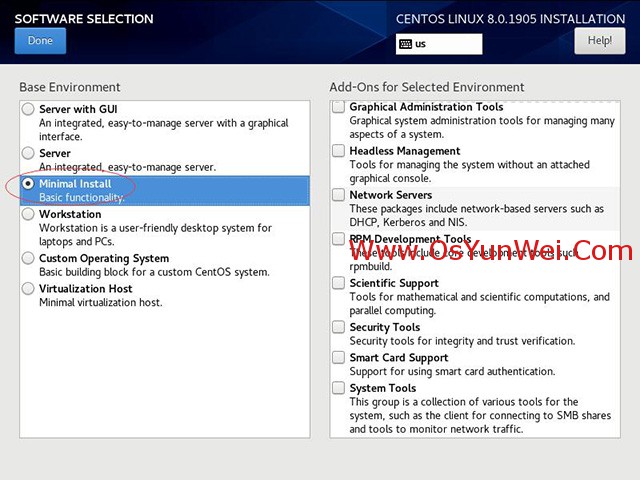Select the Minimal Install option
This screenshot has width=640, height=480.
pos(28,185)
